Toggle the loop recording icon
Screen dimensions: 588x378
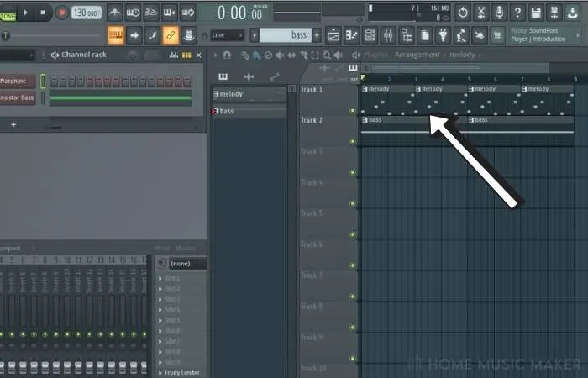tap(187, 13)
